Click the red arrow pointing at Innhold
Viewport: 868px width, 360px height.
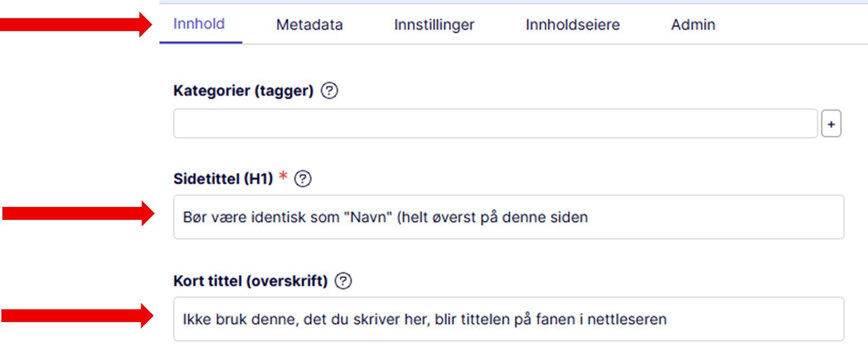click(76, 24)
